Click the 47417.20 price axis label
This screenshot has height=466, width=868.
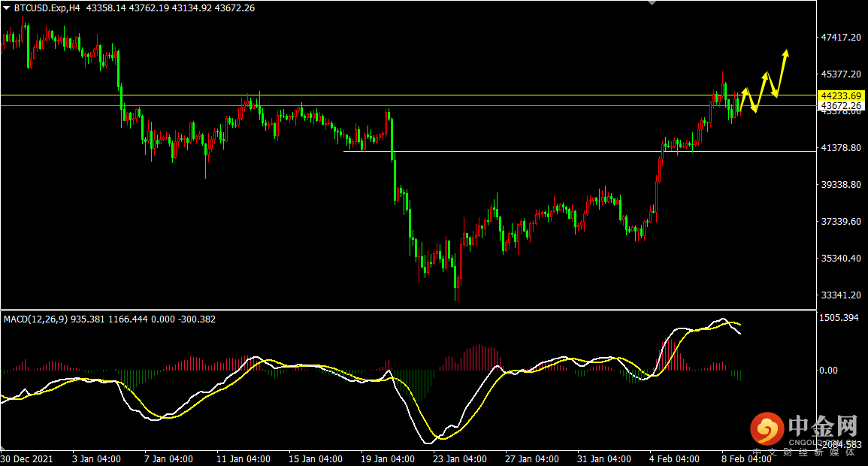coord(841,37)
